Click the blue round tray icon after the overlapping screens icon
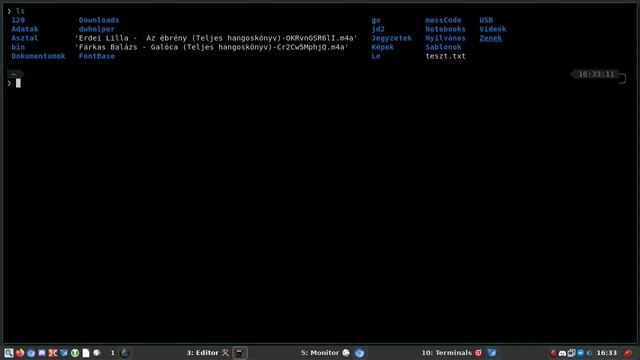Viewport: 640px width, 360px height. click(580, 353)
